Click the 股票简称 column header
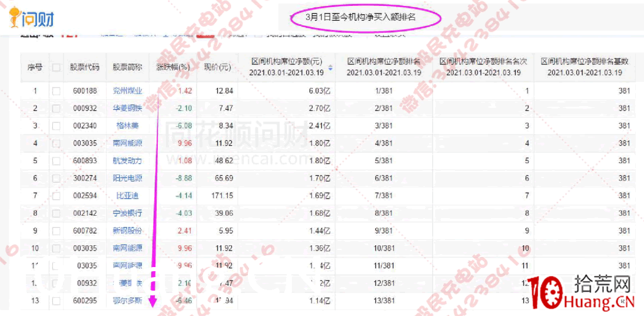Image resolution: width=644 pixels, height=316 pixels. pos(127,67)
